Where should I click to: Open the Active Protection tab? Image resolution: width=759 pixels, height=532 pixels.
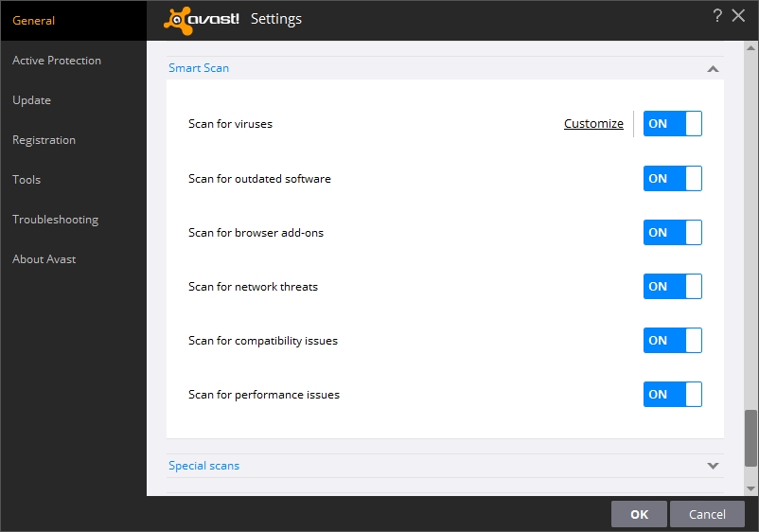(57, 61)
